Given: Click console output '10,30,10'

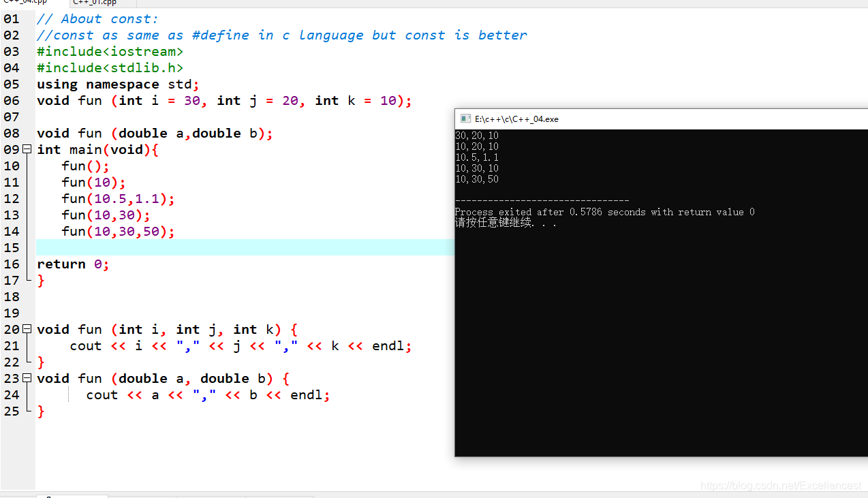Looking at the screenshot, I should point(477,168).
